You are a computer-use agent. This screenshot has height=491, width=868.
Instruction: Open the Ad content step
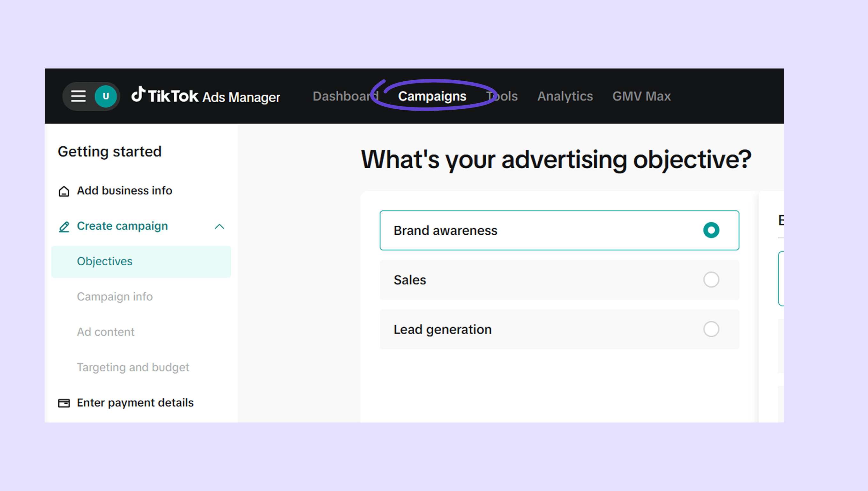(106, 332)
